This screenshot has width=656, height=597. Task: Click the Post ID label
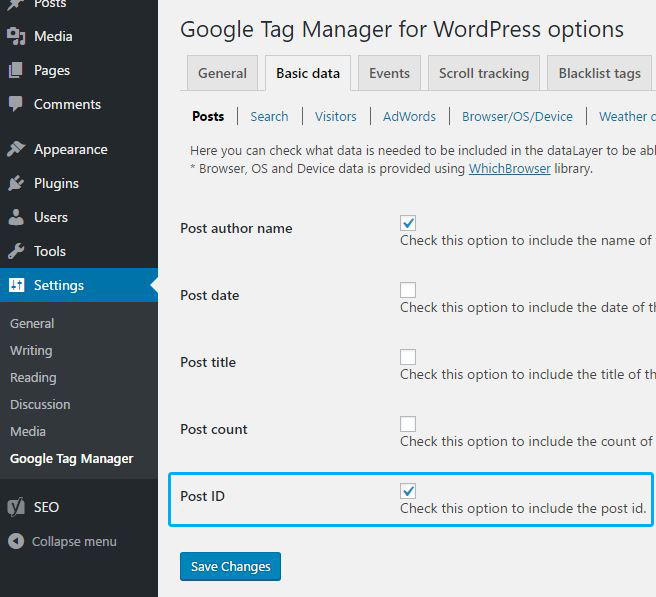coord(202,496)
